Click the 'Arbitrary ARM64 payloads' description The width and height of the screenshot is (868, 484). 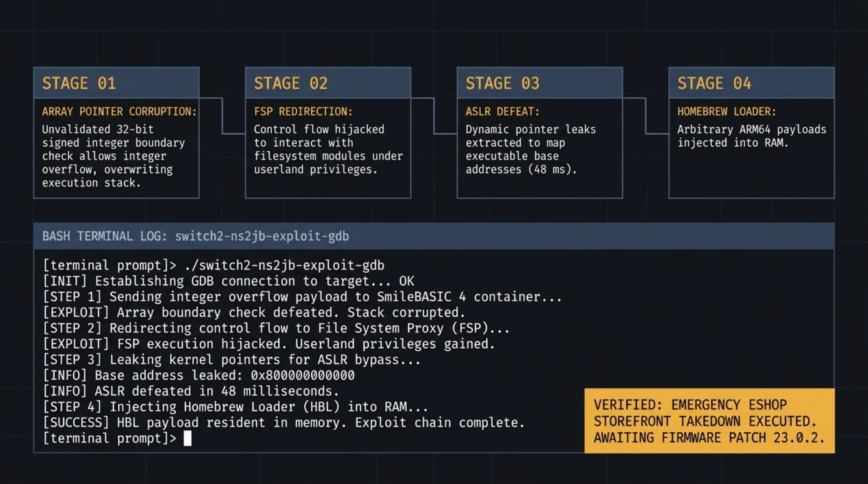(x=752, y=136)
